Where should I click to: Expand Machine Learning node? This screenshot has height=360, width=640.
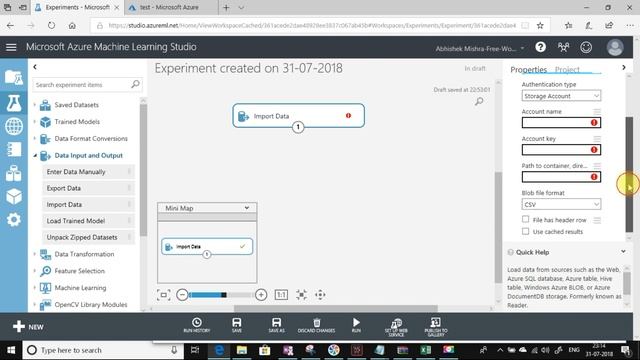coord(35,288)
